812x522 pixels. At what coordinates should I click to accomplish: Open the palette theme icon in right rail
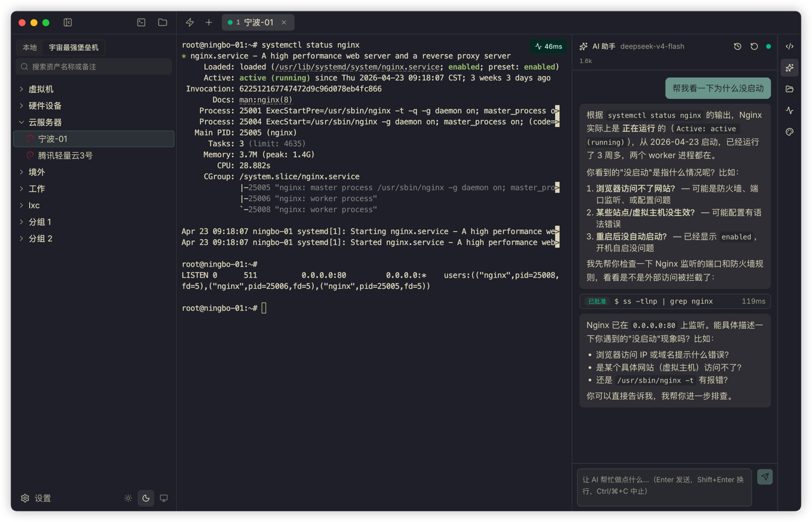(789, 132)
